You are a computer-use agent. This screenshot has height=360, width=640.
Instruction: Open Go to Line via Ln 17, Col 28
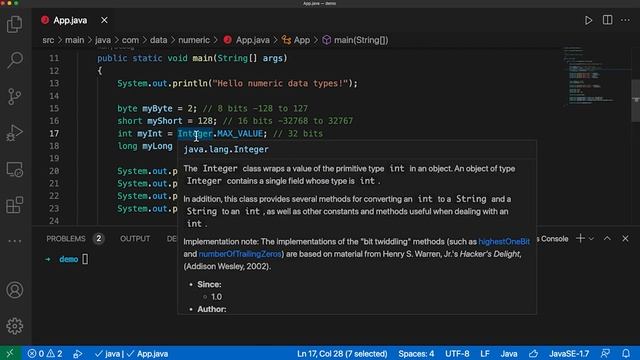click(x=342, y=353)
